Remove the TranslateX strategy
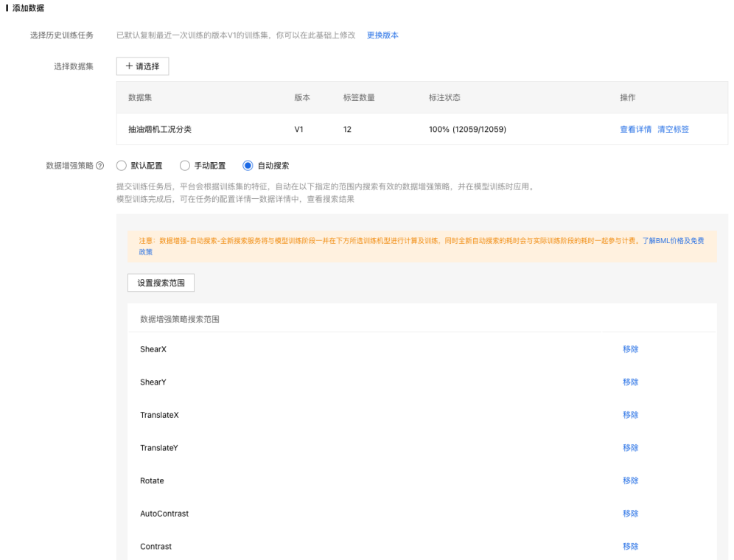Viewport: 734px width, 560px height. 630,415
